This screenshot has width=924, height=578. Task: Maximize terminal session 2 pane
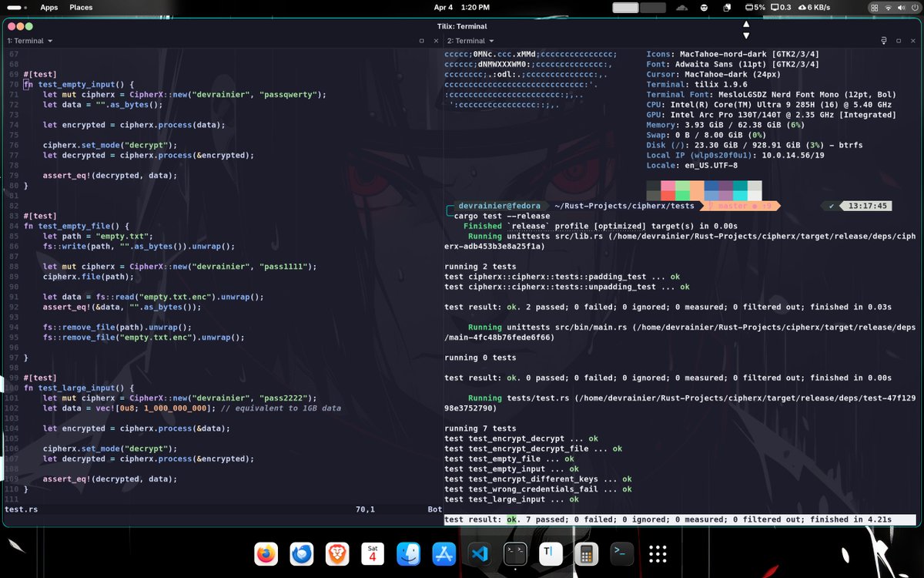pyautogui.click(x=899, y=41)
